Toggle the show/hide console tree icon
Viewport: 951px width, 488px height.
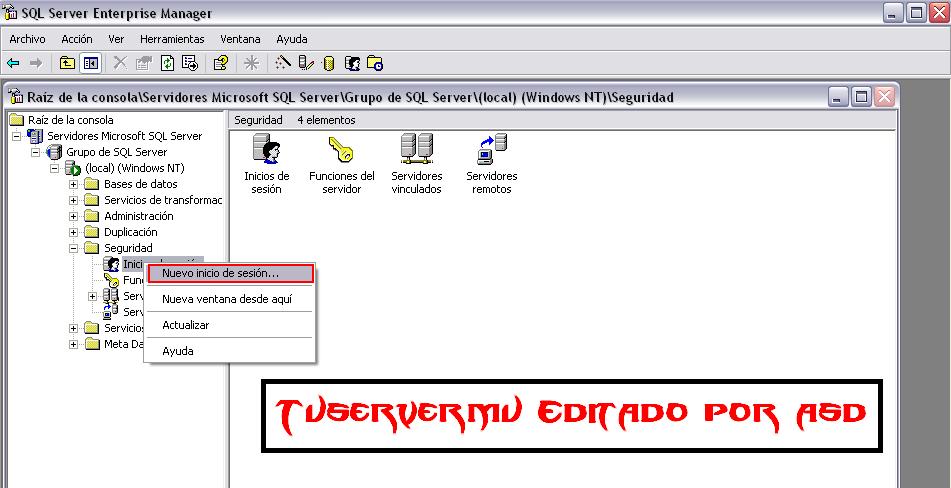(90, 63)
